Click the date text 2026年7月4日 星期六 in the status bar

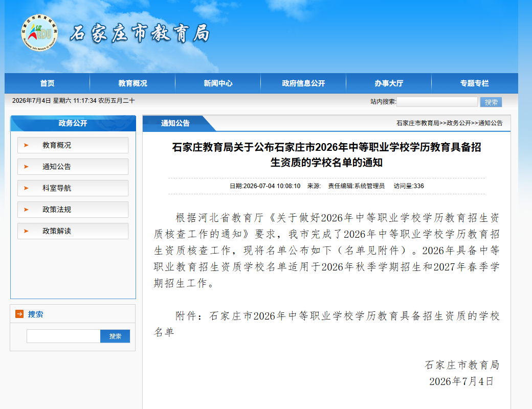point(42,101)
